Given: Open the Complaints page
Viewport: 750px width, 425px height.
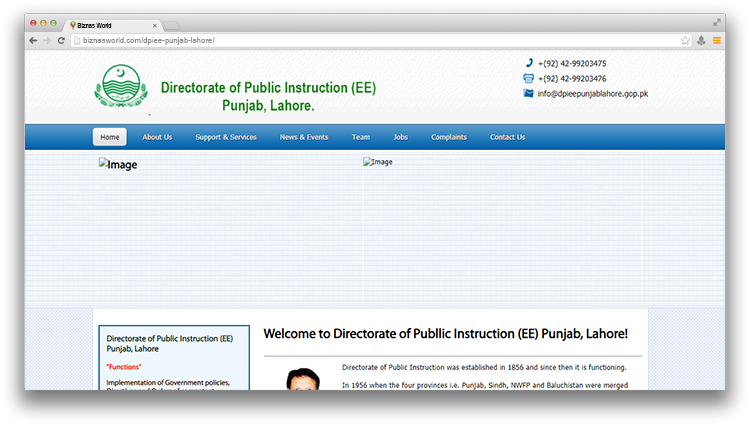Looking at the screenshot, I should 449,137.
